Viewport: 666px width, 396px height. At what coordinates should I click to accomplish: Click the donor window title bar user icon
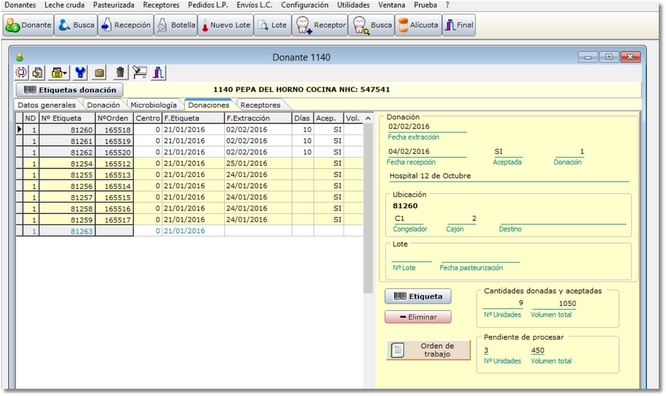click(19, 57)
